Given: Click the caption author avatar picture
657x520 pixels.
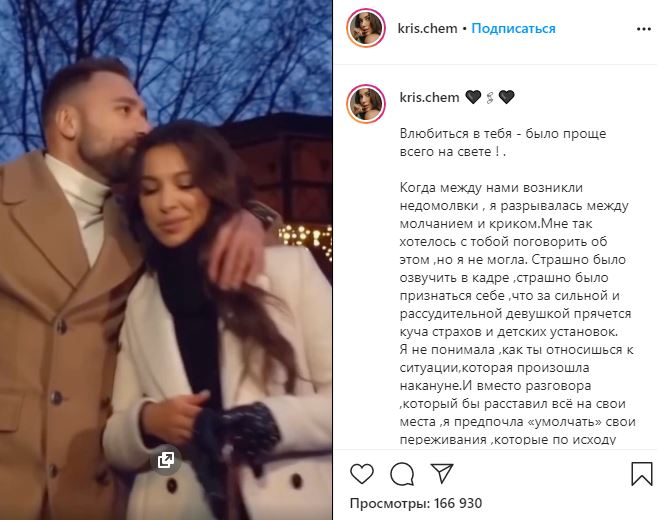Looking at the screenshot, I should tap(366, 103).
